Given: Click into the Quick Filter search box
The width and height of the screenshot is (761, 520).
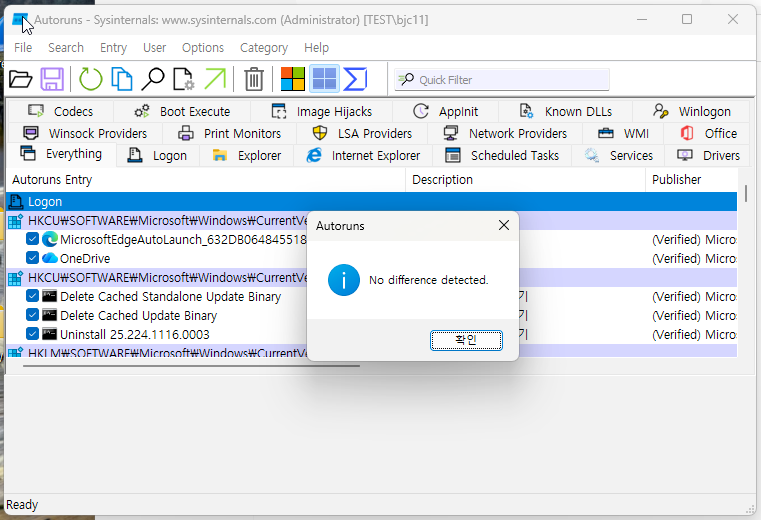Looking at the screenshot, I should 510,80.
